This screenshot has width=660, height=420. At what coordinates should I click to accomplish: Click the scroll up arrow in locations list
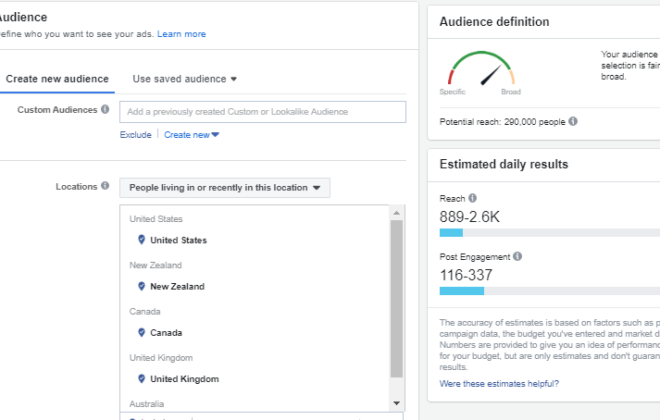point(397,213)
